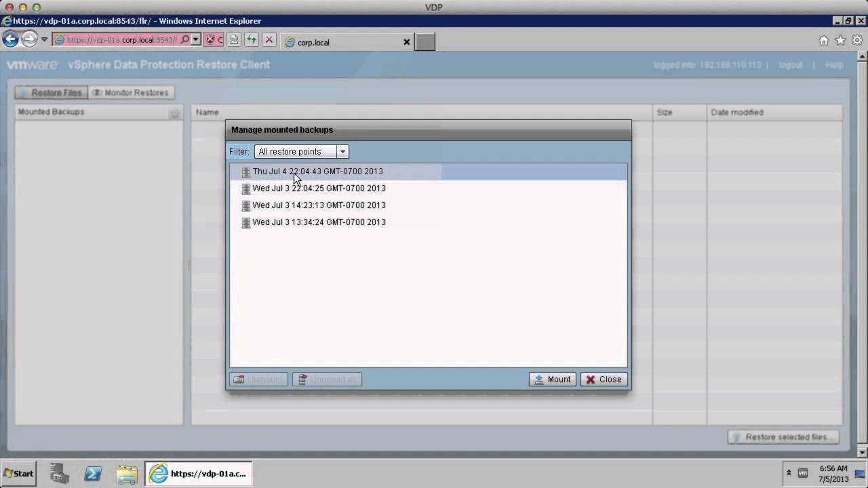Click server icon beside Thu Jul 4 backup
868x488 pixels.
pyautogui.click(x=246, y=172)
